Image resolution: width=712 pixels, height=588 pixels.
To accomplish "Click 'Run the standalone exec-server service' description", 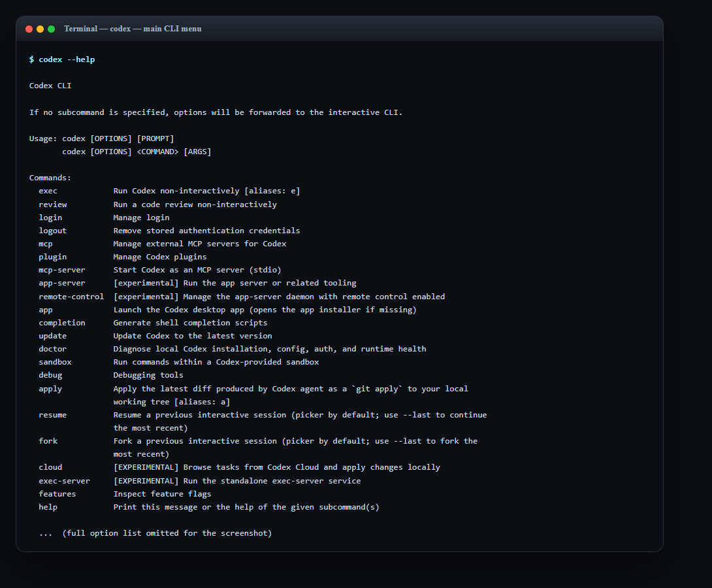I will pos(272,481).
